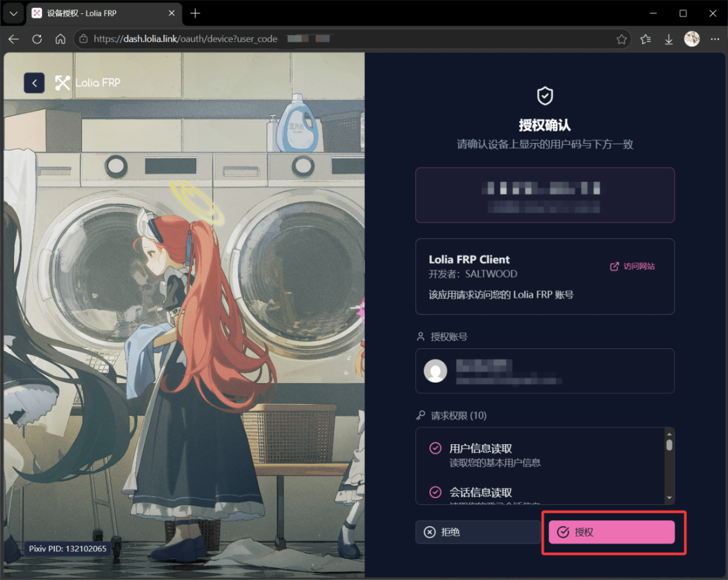Select the 设备授权 - Lolia FRP tab

104,13
